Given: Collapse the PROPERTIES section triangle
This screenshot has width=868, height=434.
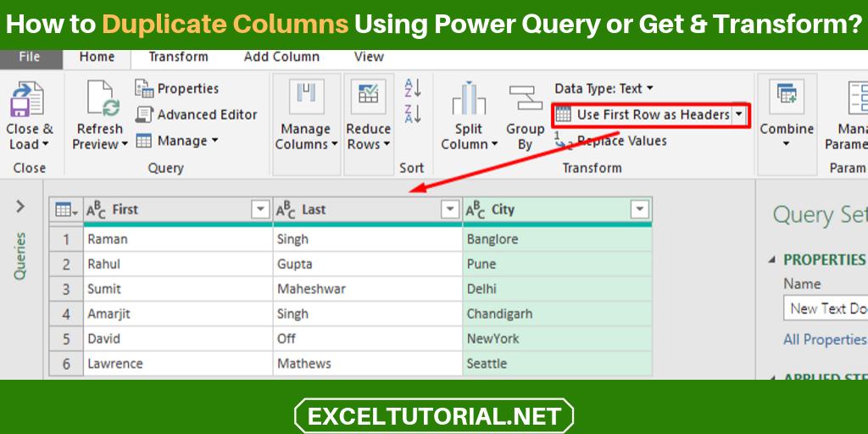Looking at the screenshot, I should tap(773, 260).
